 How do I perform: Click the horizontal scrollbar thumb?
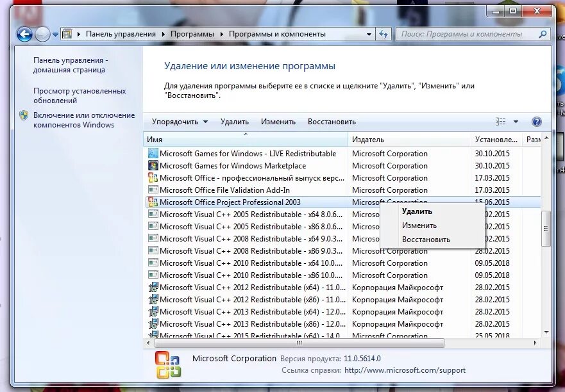(299, 343)
